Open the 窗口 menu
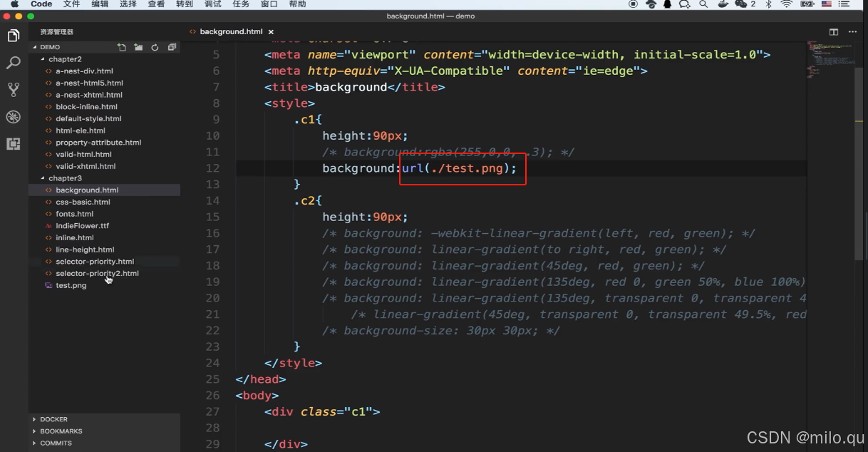 tap(269, 4)
